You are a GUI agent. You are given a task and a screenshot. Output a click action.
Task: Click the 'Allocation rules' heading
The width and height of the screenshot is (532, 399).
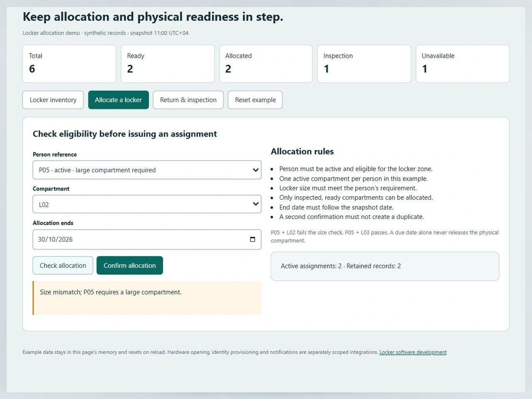coord(302,152)
